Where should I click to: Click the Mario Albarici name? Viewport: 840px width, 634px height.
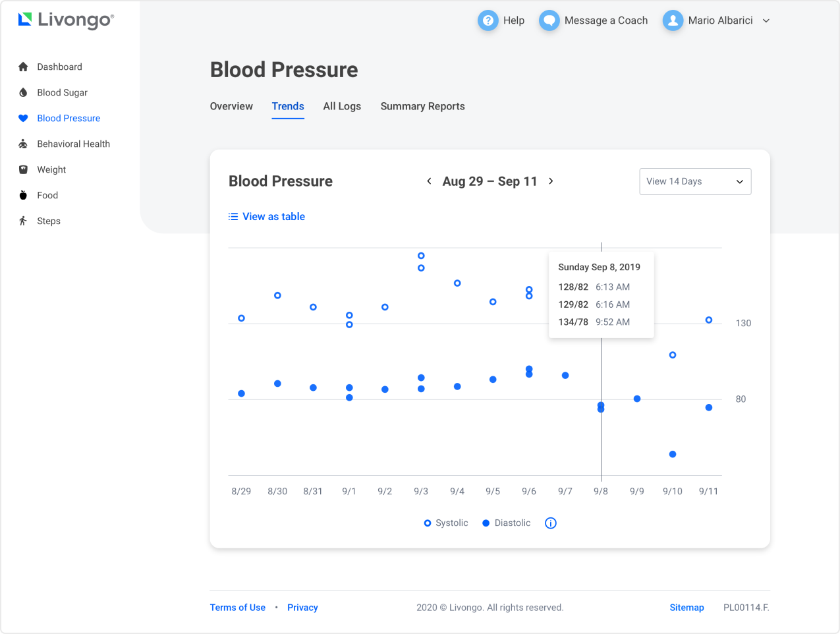click(x=721, y=20)
